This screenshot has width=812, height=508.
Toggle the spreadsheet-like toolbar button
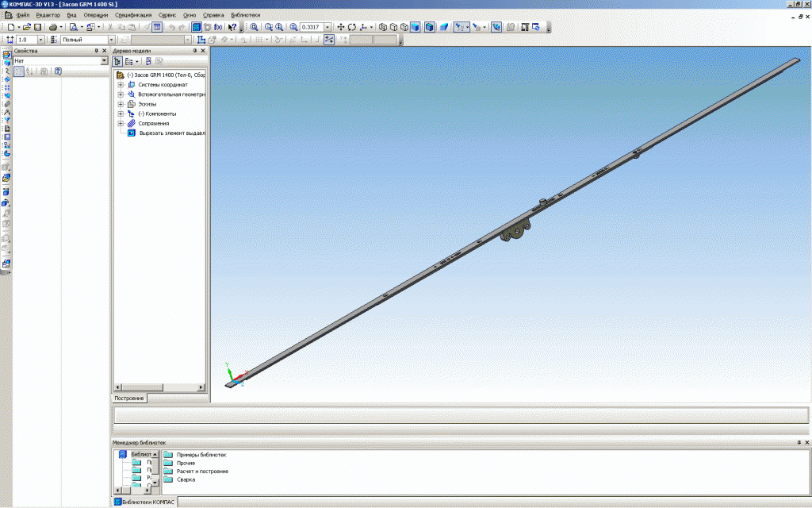pos(158,27)
